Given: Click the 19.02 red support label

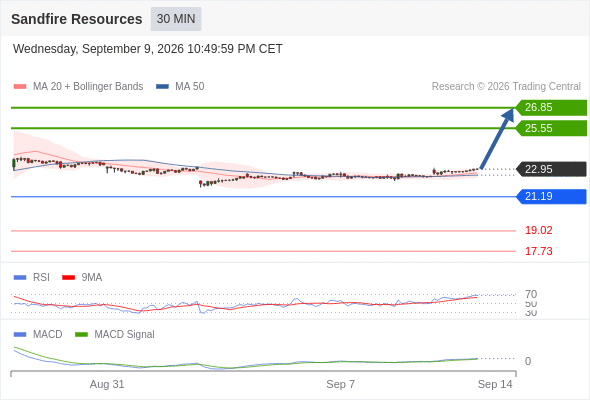Looking at the screenshot, I should click(x=538, y=230).
